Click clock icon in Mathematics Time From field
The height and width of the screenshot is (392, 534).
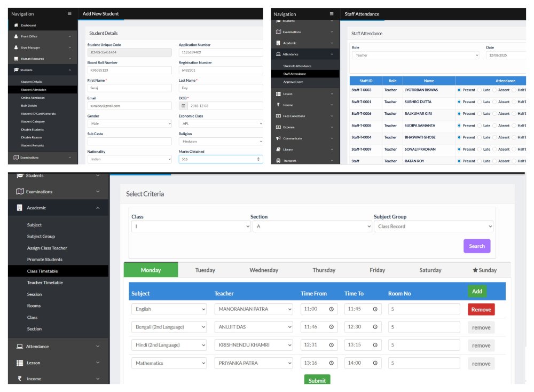point(332,363)
